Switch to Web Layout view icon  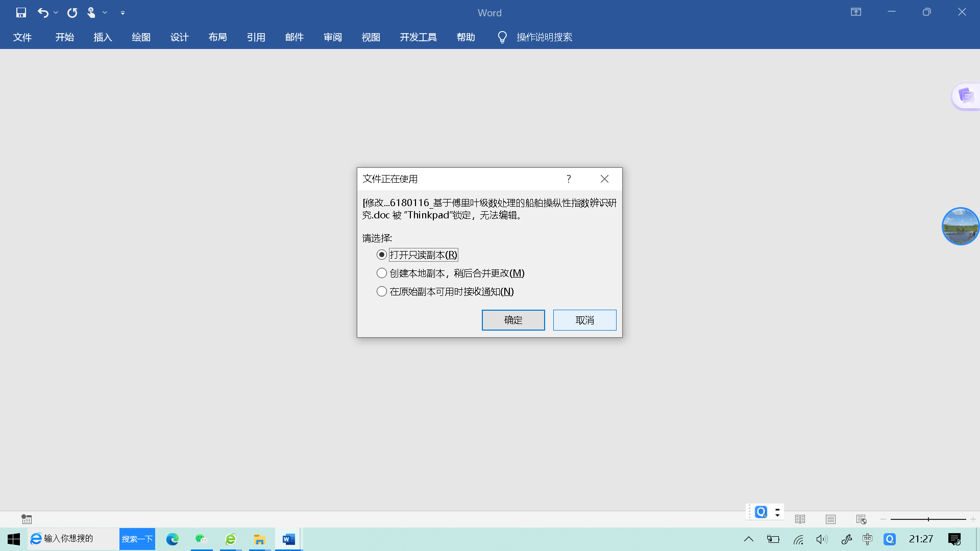pos(861,519)
